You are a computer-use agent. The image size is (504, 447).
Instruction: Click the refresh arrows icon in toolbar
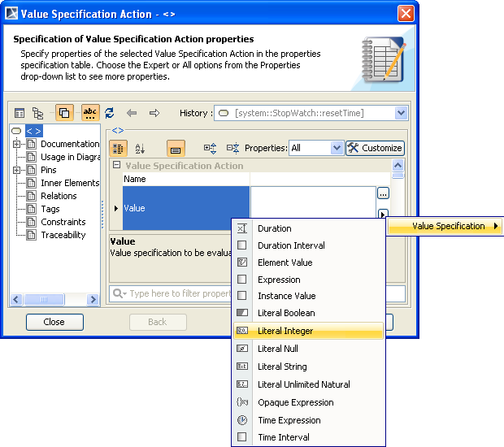coord(109,113)
